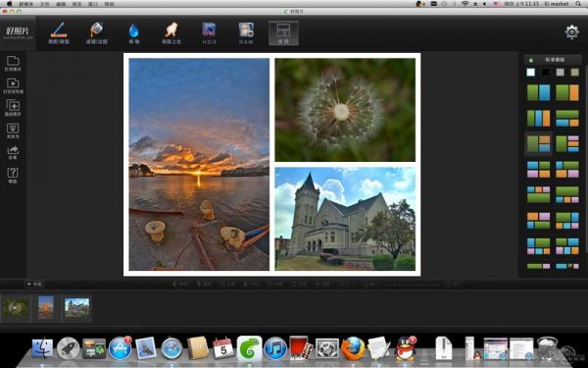The image size is (588, 368).
Task: Click the share arrow icon in sidebar
Action: [13, 152]
